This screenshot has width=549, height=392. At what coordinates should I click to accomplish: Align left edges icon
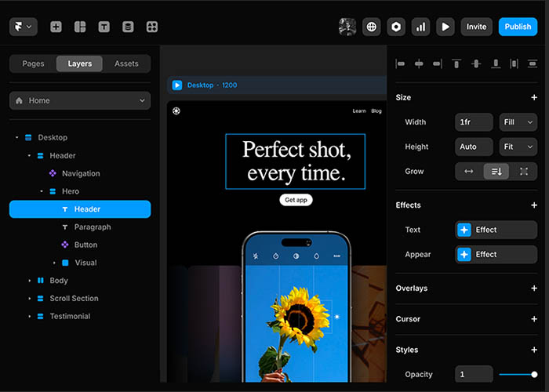(400, 64)
